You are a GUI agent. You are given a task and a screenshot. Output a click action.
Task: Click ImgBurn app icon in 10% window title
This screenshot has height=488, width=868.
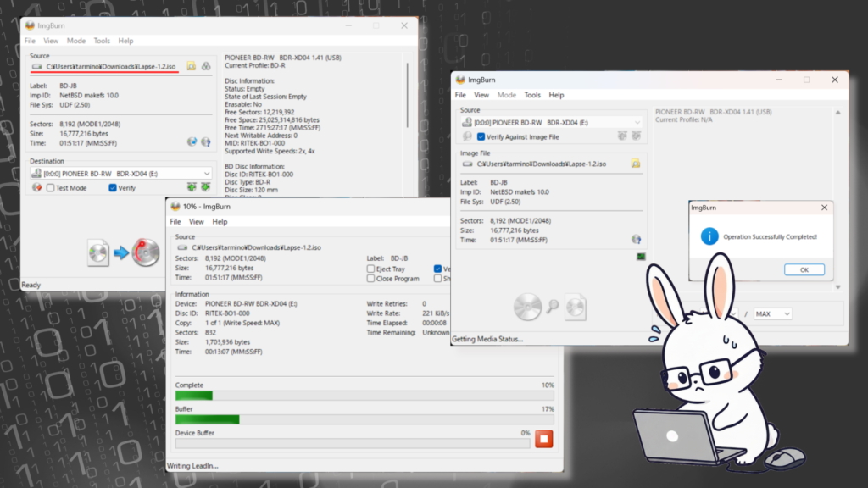(175, 207)
